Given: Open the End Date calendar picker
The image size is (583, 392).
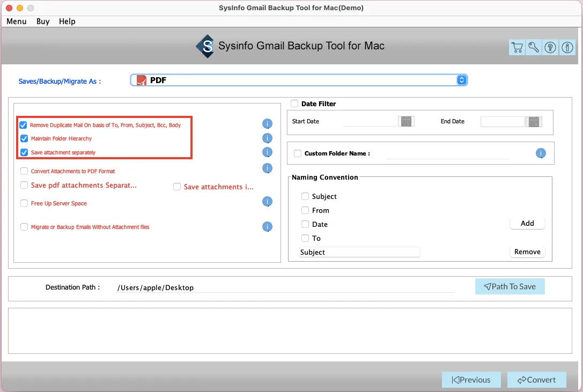Looking at the screenshot, I should (x=534, y=122).
